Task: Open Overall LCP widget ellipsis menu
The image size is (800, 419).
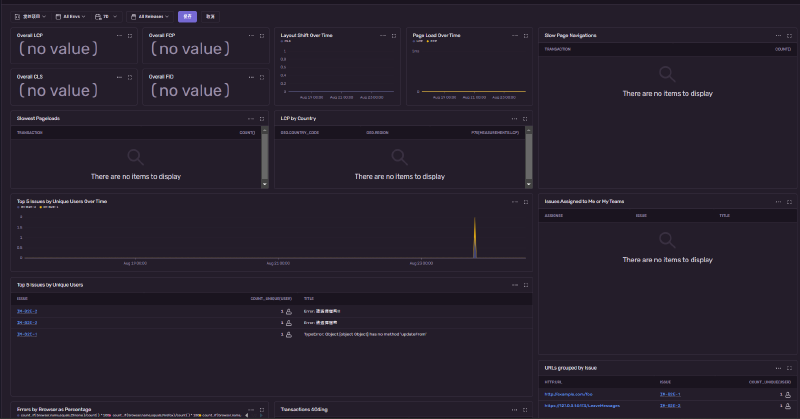Action: (119, 35)
